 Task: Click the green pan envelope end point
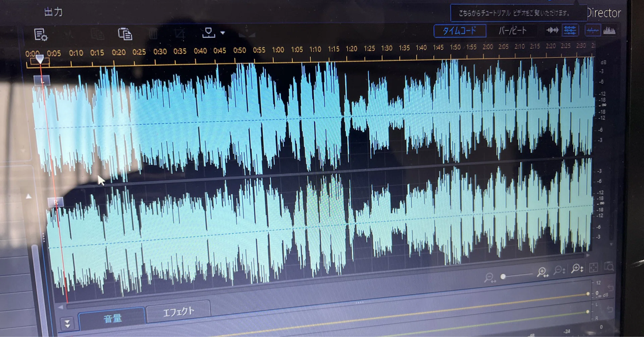point(587,312)
